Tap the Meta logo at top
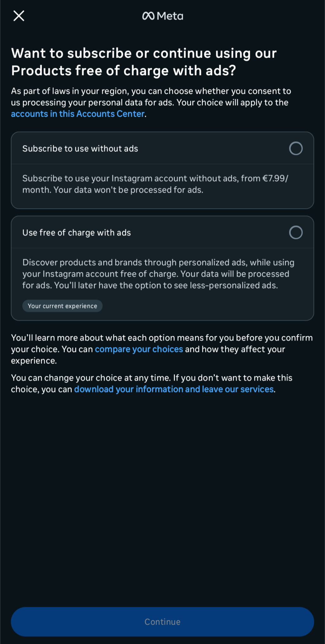The height and width of the screenshot is (644, 325). click(162, 16)
